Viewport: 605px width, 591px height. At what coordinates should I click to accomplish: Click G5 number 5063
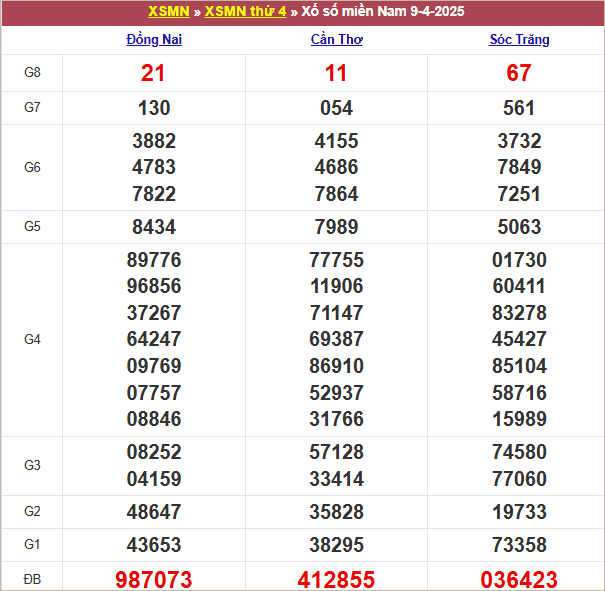click(519, 226)
